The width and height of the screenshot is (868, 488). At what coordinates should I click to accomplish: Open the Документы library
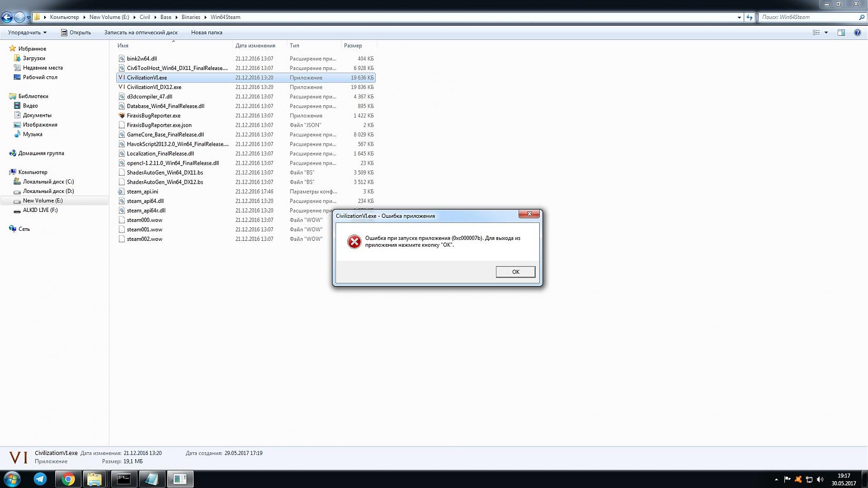(x=37, y=115)
